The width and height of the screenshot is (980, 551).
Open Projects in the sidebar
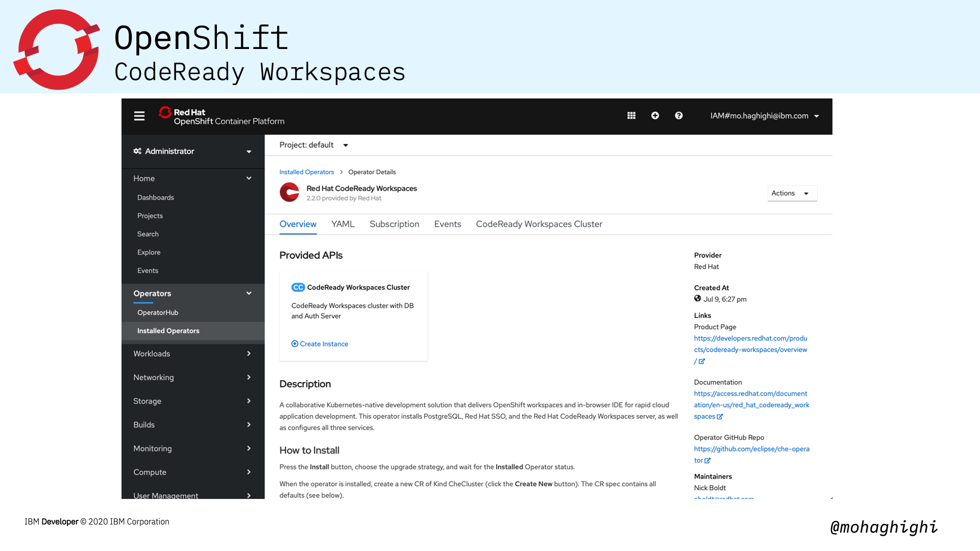coord(150,216)
